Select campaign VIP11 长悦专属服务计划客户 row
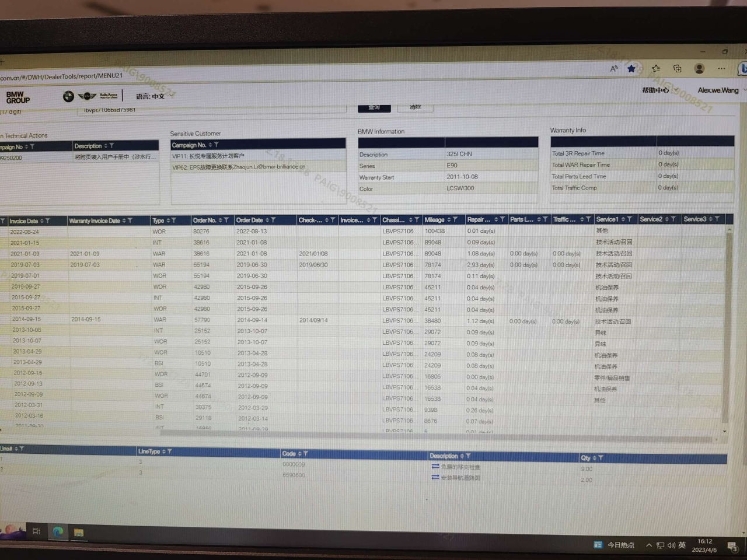This screenshot has height=560, width=747. point(258,156)
